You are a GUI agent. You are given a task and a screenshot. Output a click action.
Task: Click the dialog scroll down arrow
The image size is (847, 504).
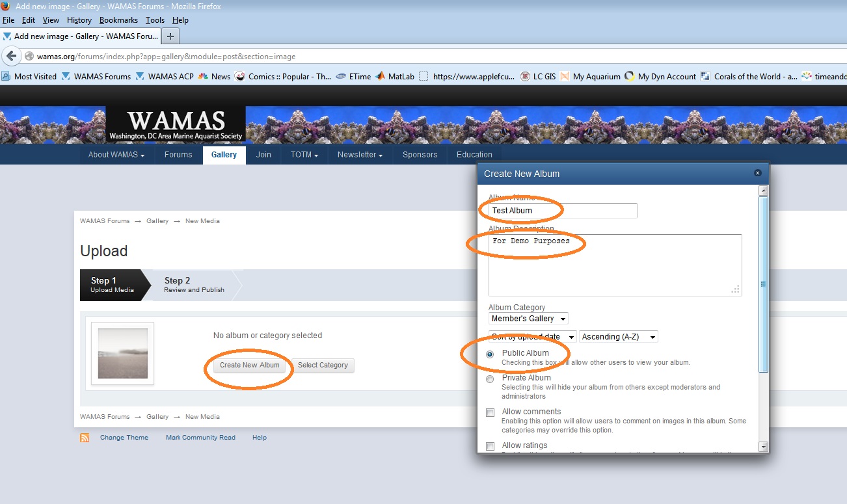tap(764, 447)
